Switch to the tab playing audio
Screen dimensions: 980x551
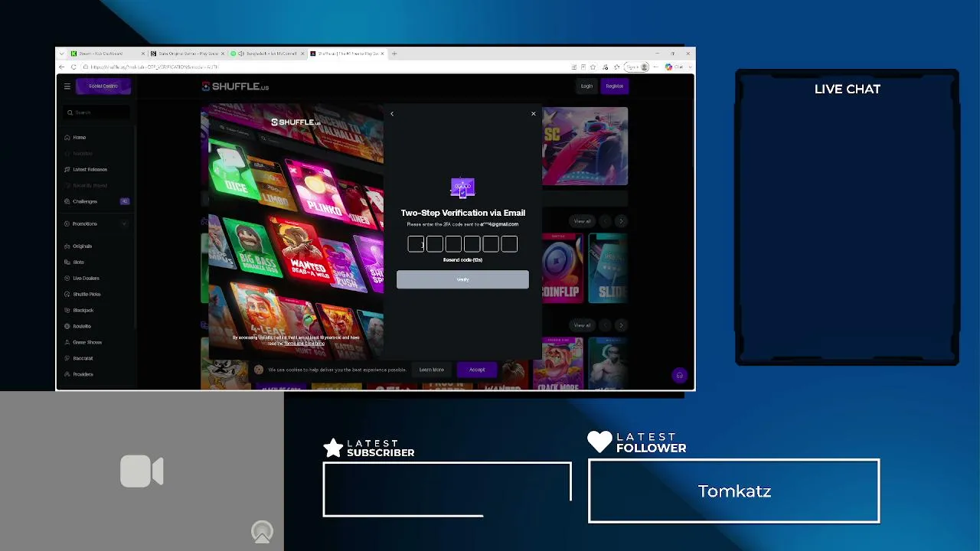click(267, 54)
